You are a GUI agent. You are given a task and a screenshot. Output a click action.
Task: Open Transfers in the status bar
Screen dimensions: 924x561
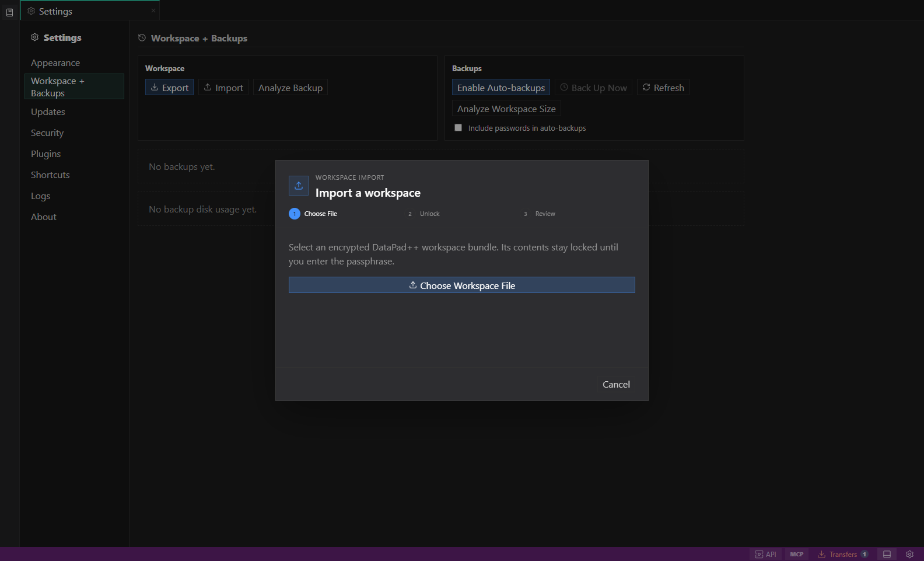point(843,555)
